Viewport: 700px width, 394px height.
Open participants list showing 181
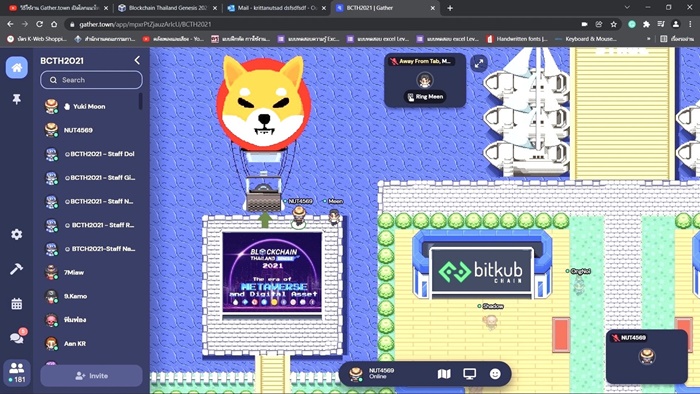[x=17, y=372]
